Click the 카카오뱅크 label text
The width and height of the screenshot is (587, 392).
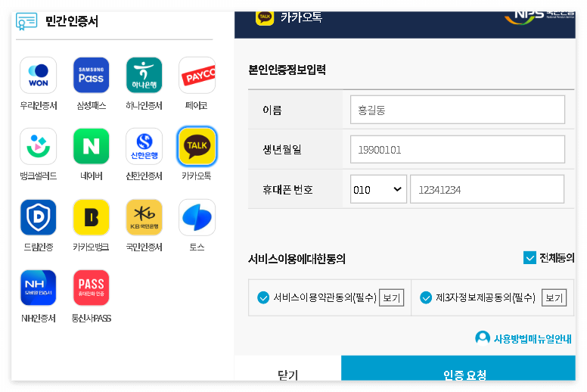pyautogui.click(x=91, y=247)
